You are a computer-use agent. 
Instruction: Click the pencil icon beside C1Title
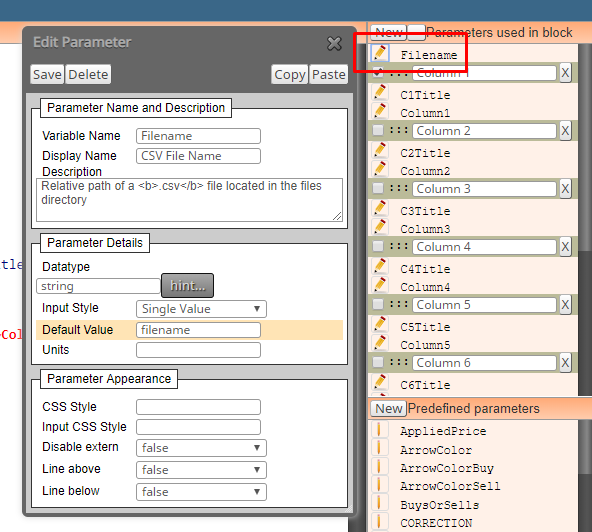coord(380,93)
